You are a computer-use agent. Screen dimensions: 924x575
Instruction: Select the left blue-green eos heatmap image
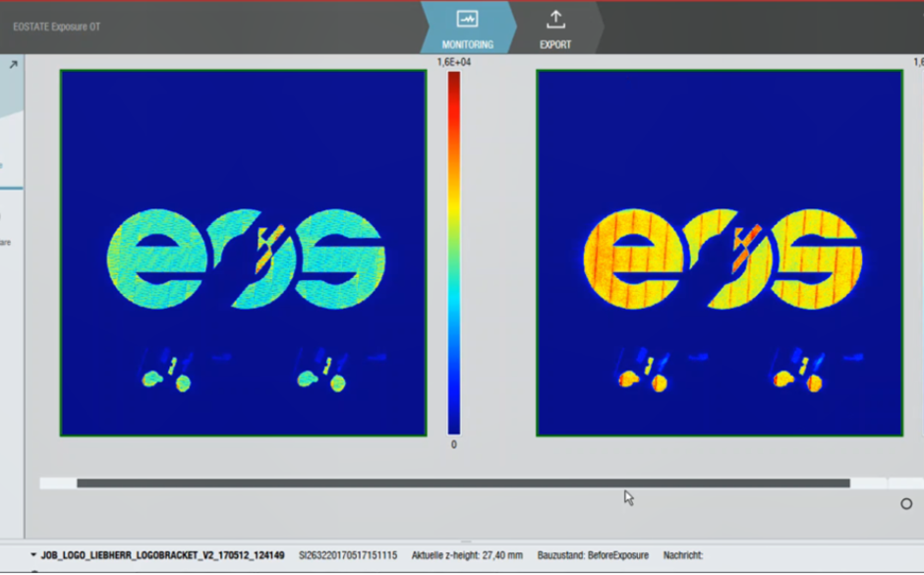pyautogui.click(x=244, y=253)
